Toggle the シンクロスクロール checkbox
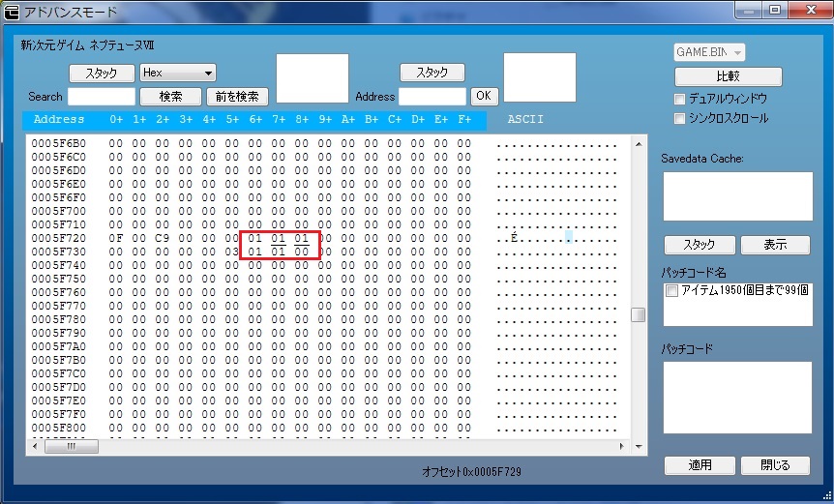Viewport: 834px width, 504px height. 679,118
